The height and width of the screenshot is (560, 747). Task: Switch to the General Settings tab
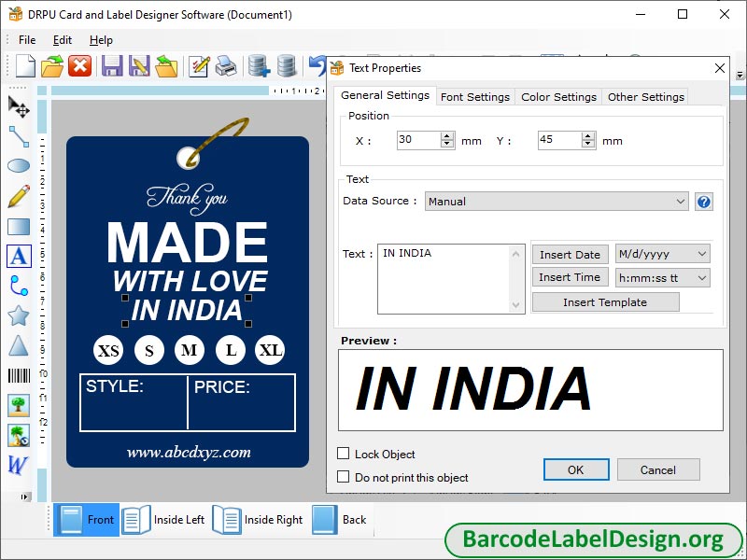tap(385, 95)
